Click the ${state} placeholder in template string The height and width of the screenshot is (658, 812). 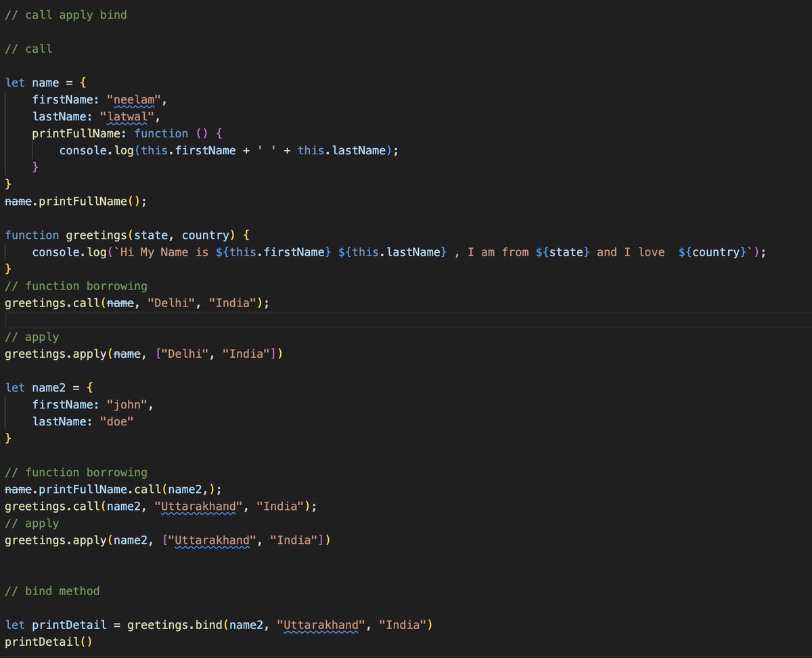(x=562, y=252)
